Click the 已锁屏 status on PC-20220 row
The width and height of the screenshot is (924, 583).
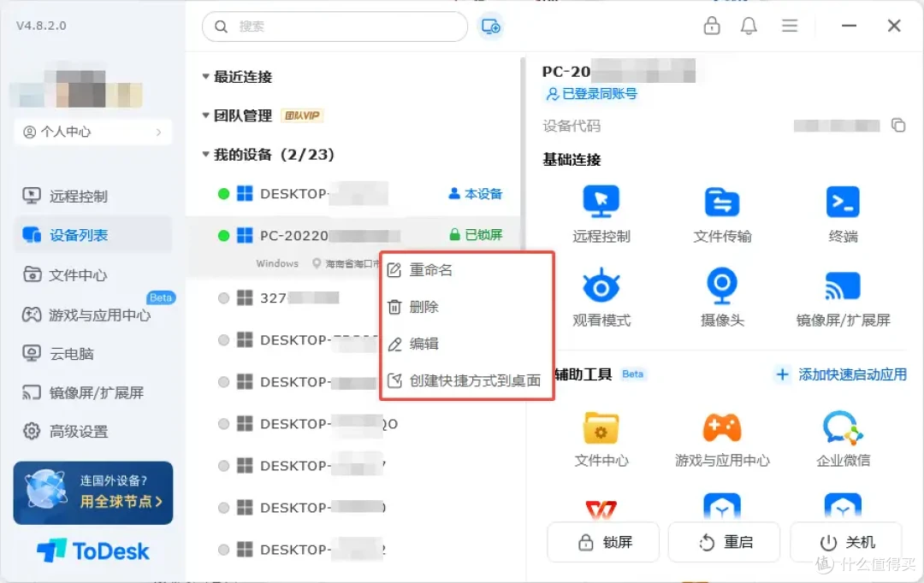(x=477, y=234)
